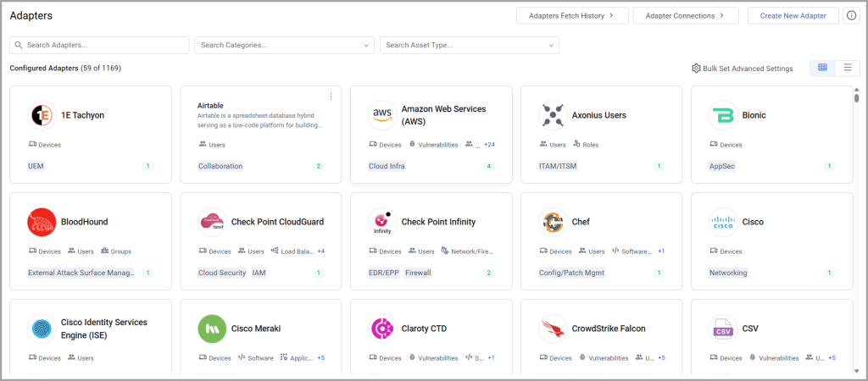Image resolution: width=868 pixels, height=381 pixels.
Task: Click the IAM tag on CloudGuard card
Action: pos(259,273)
